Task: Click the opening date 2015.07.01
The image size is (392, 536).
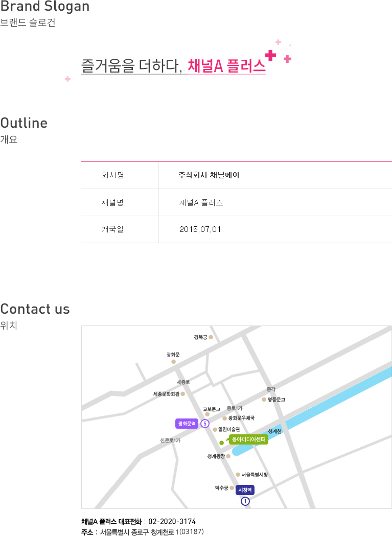Action: pyautogui.click(x=200, y=229)
